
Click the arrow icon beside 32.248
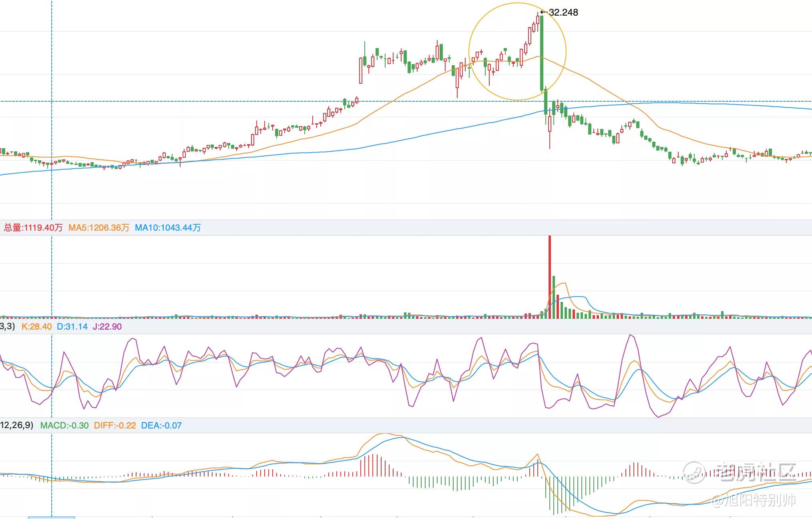544,12
